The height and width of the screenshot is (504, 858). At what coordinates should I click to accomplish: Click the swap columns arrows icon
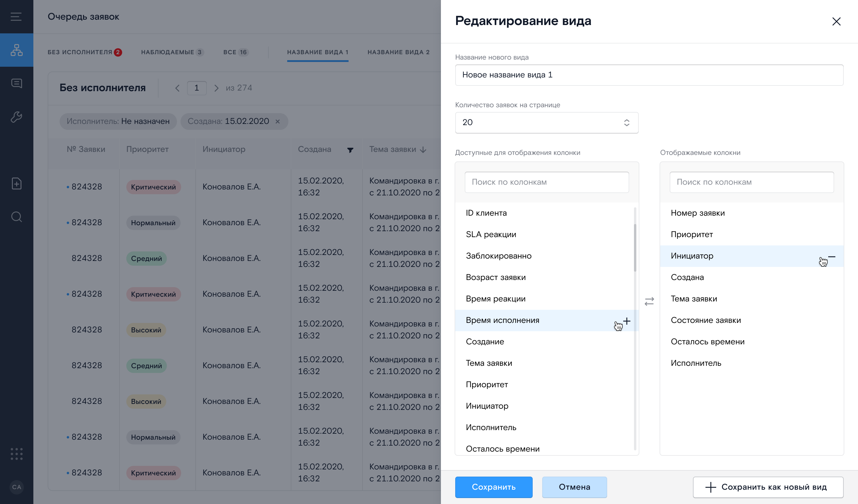[649, 301]
